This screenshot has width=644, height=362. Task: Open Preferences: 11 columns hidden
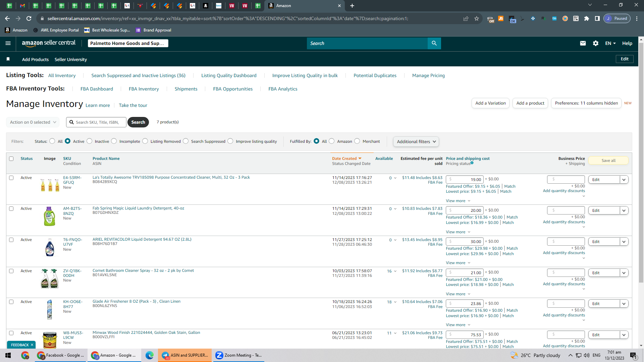[586, 103]
